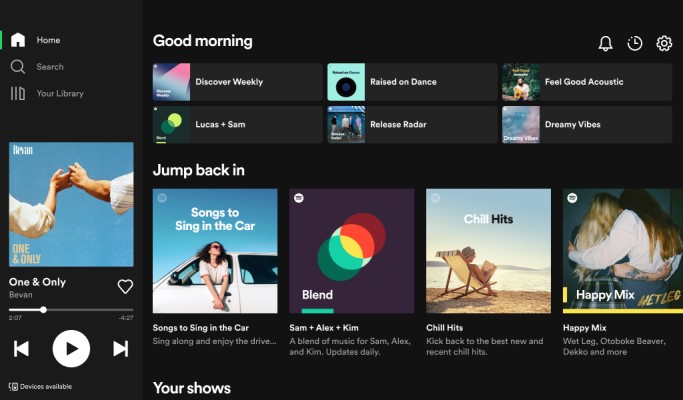Click the track progress slider knob
This screenshot has width=683, height=400.
point(43,310)
